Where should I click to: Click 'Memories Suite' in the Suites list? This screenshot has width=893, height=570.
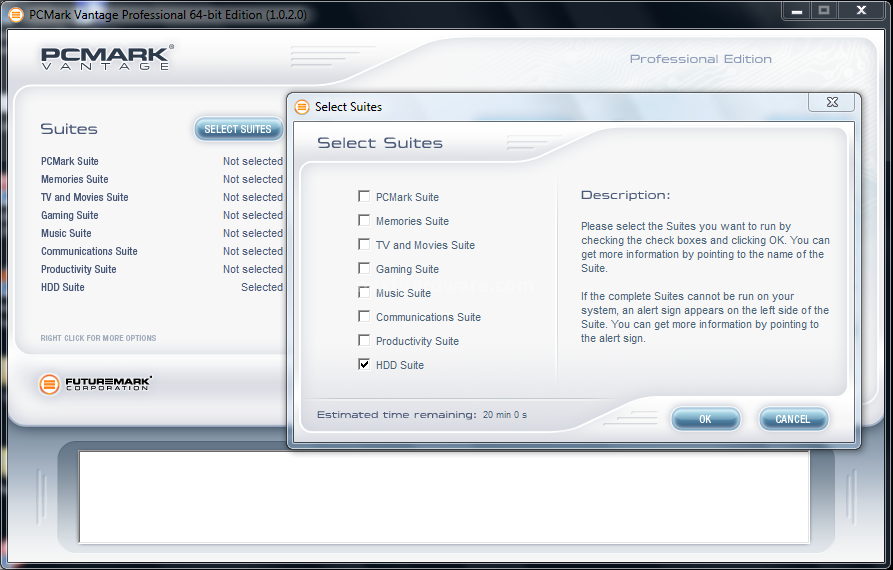75,179
